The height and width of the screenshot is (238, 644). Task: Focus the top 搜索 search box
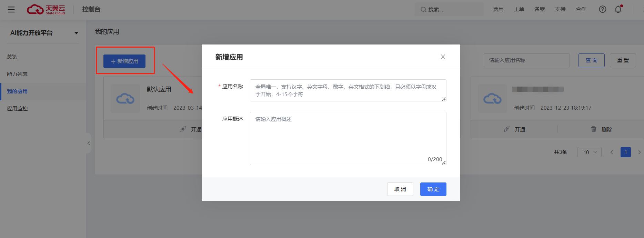click(449, 9)
